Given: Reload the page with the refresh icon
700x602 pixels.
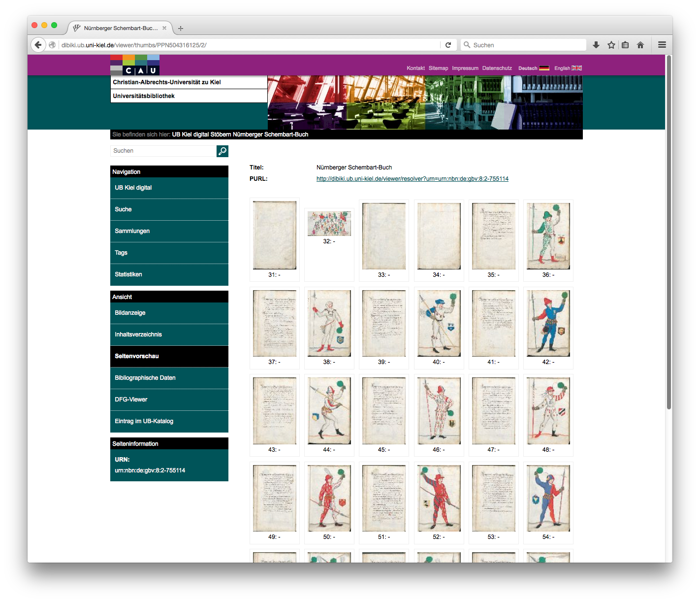Looking at the screenshot, I should [x=448, y=45].
